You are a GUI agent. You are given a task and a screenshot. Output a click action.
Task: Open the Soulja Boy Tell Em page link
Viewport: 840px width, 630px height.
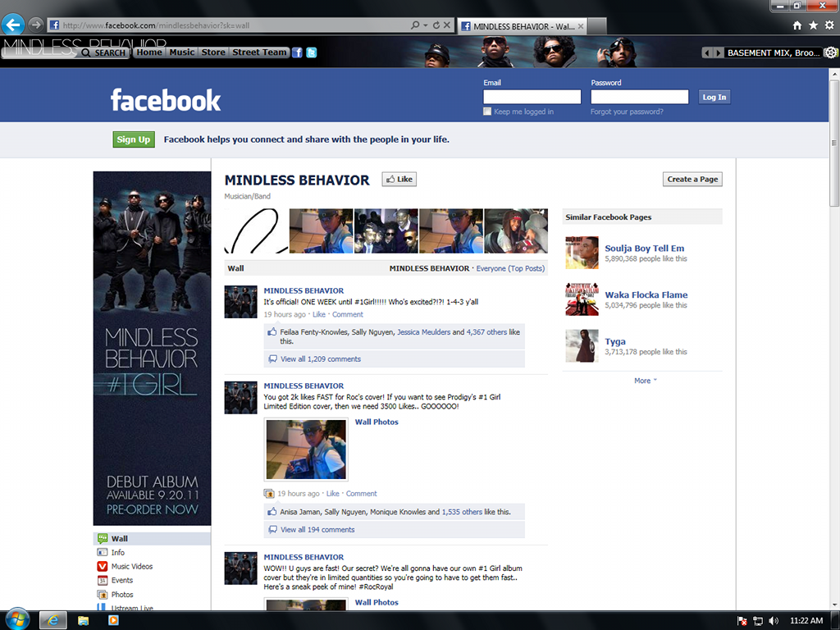point(644,248)
